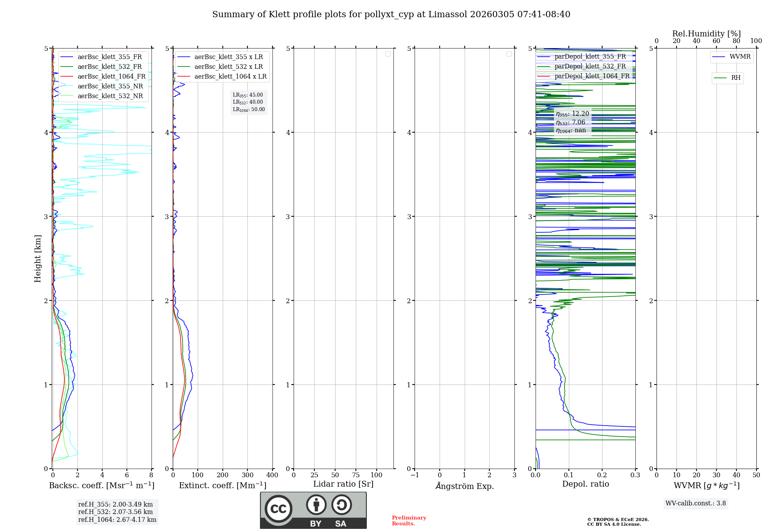Click the BY attribution person icon
The width and height of the screenshot is (783, 532).
tap(316, 505)
